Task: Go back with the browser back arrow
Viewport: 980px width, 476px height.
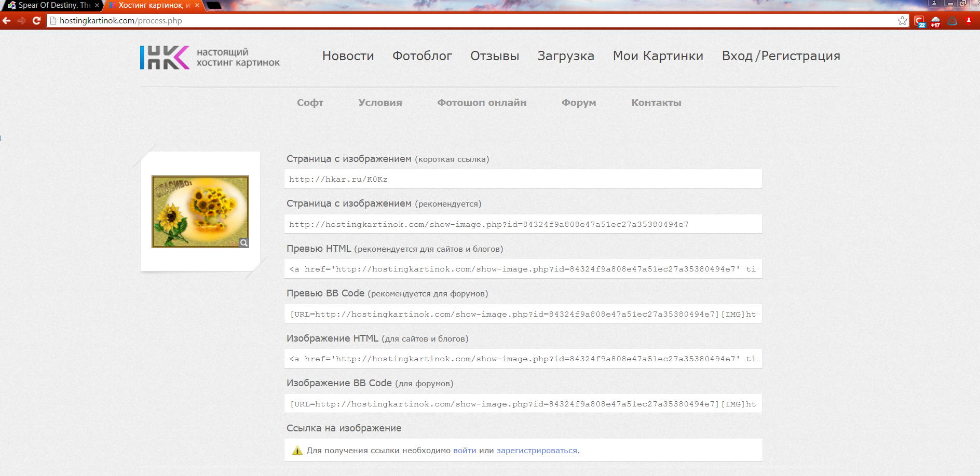Action: (7, 21)
